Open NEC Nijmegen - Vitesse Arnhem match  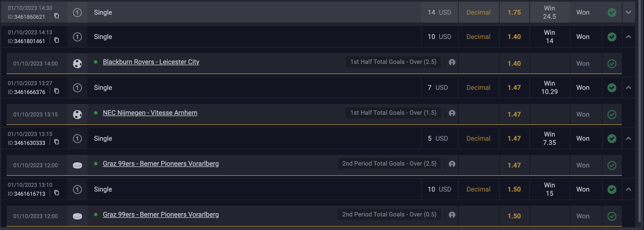pos(150,113)
